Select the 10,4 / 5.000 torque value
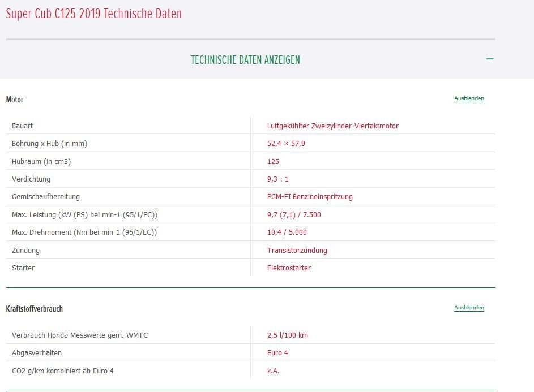The height and width of the screenshot is (392, 534). pos(287,232)
